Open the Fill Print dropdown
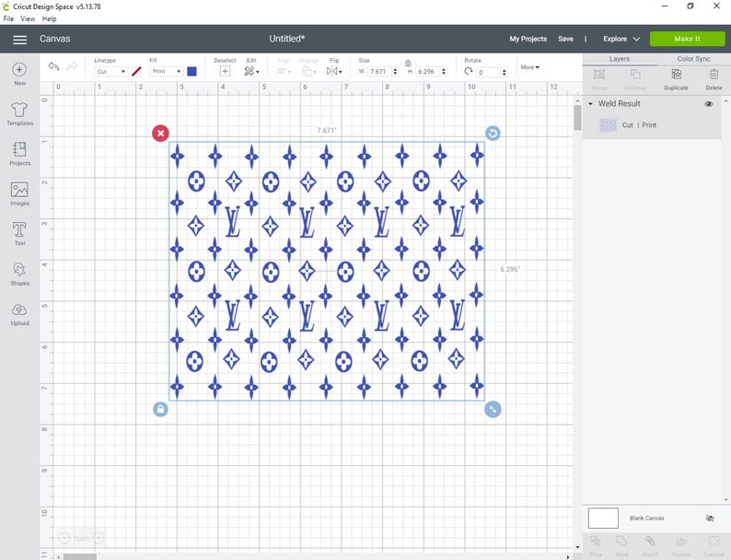This screenshot has width=731, height=560. pyautogui.click(x=166, y=71)
